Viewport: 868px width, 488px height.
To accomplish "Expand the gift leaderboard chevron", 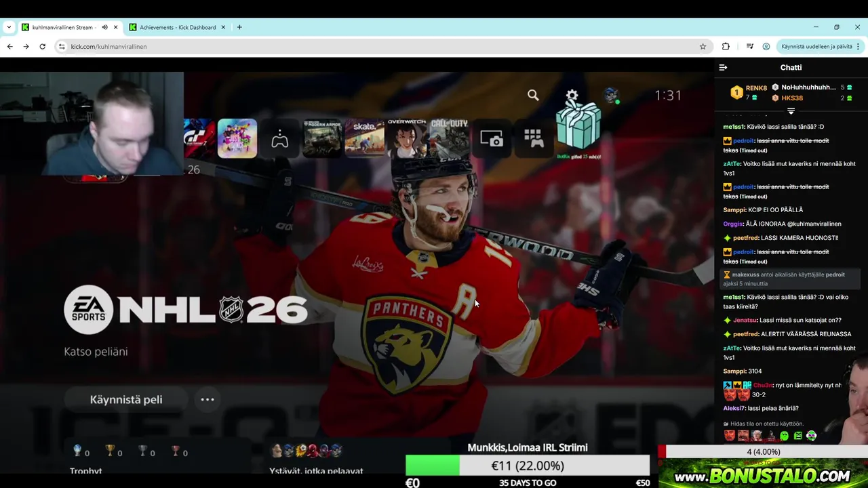I will (791, 110).
